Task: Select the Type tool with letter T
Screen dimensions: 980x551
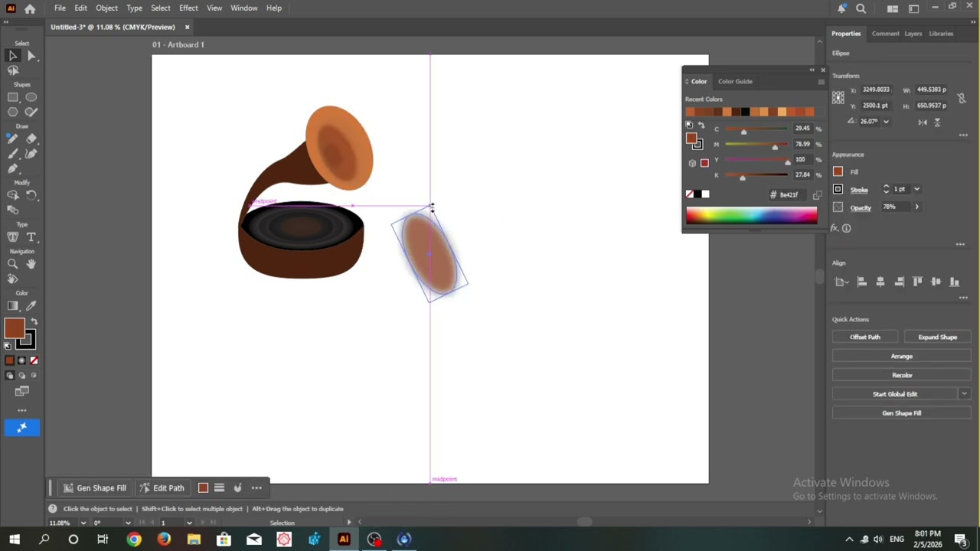Action: tap(31, 237)
